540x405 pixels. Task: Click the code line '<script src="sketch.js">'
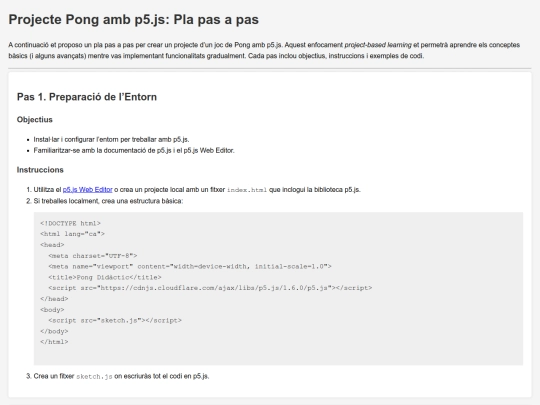point(115,321)
